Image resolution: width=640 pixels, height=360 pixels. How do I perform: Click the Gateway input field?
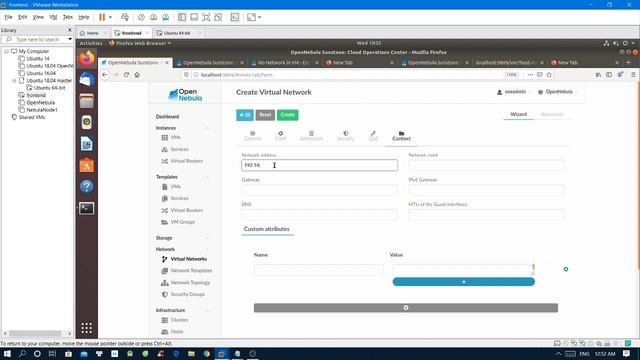(x=319, y=190)
